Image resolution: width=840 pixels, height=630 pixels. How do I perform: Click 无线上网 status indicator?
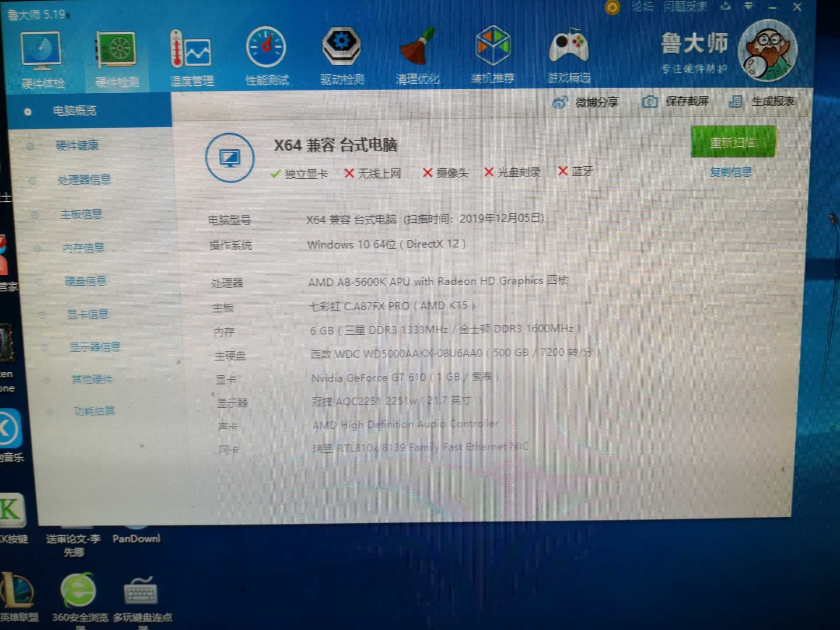pyautogui.click(x=372, y=173)
